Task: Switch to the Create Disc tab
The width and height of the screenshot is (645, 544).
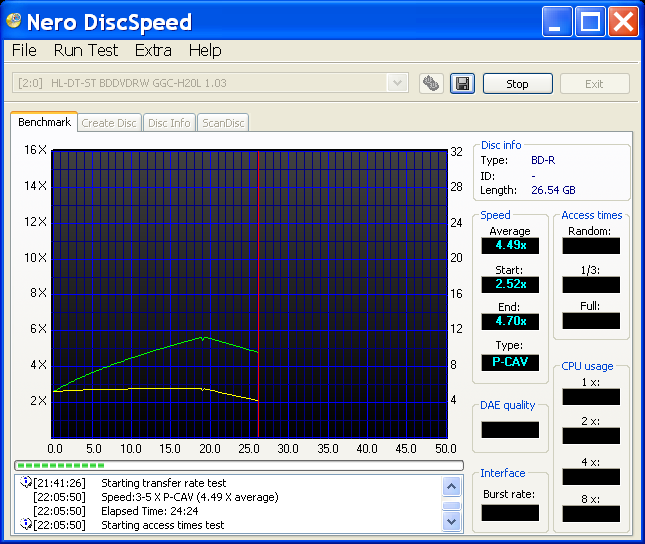Action: tap(109, 123)
